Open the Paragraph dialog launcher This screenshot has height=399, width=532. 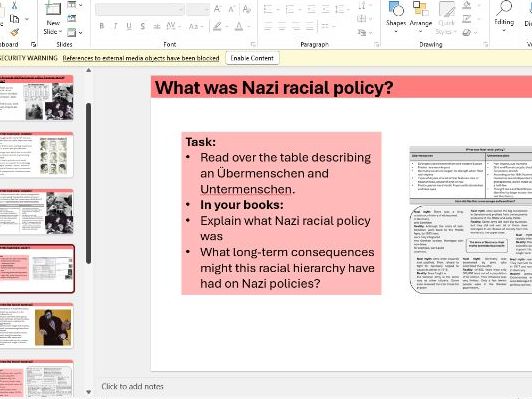coord(377,44)
